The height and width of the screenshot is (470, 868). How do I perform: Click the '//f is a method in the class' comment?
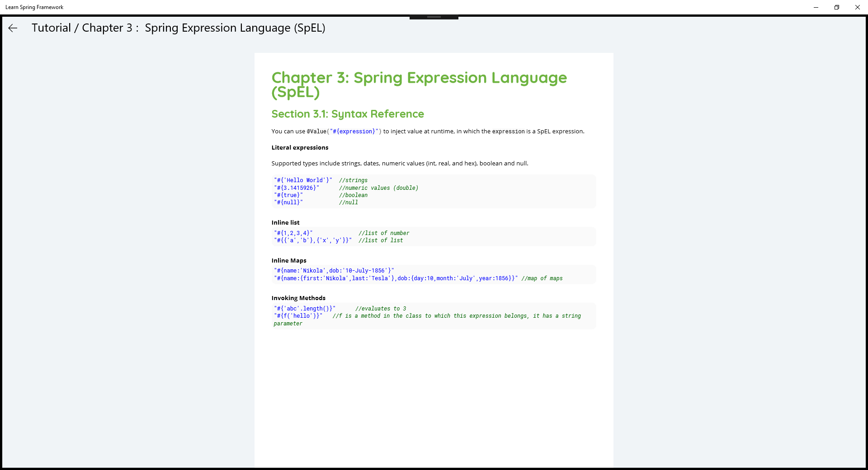point(427,320)
